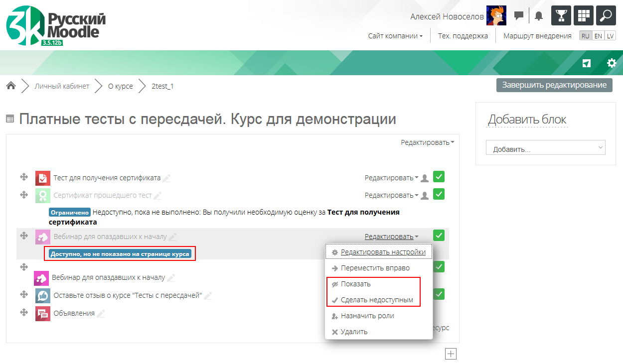The width and height of the screenshot is (623, 364).
Task: Click the settings gear in green banner
Action: point(612,63)
